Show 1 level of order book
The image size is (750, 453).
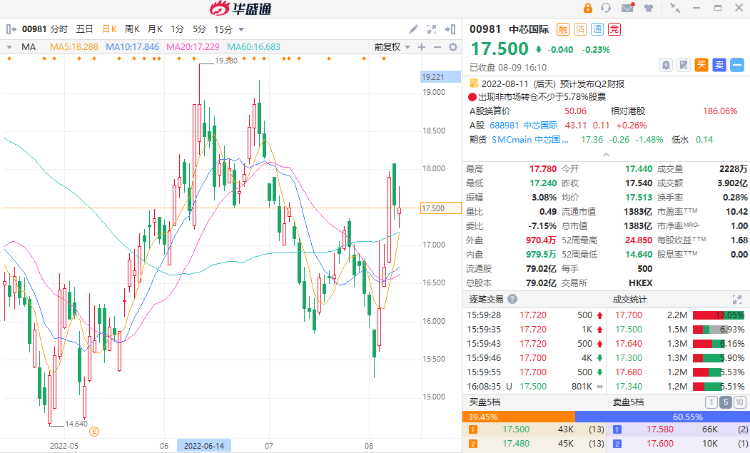(711, 402)
